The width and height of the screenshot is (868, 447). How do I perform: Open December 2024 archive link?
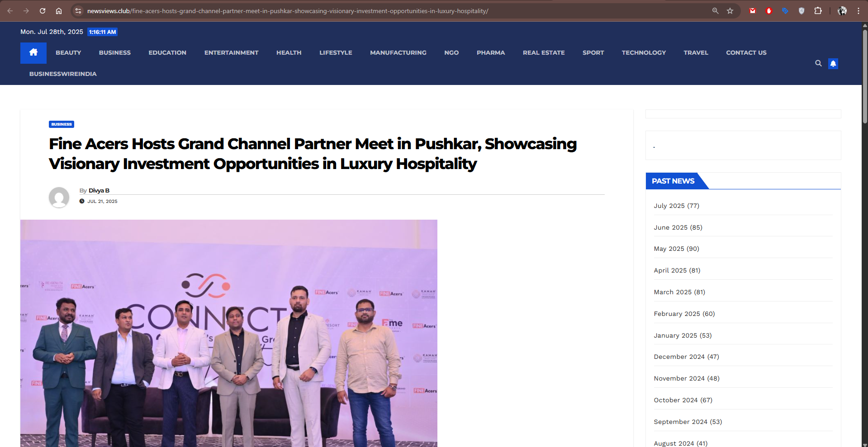point(679,357)
